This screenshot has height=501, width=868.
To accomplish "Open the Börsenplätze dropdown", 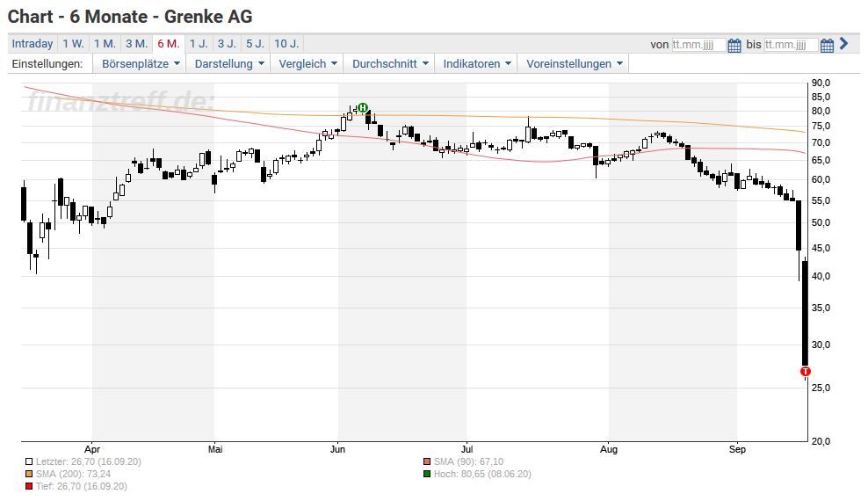I will pyautogui.click(x=141, y=63).
